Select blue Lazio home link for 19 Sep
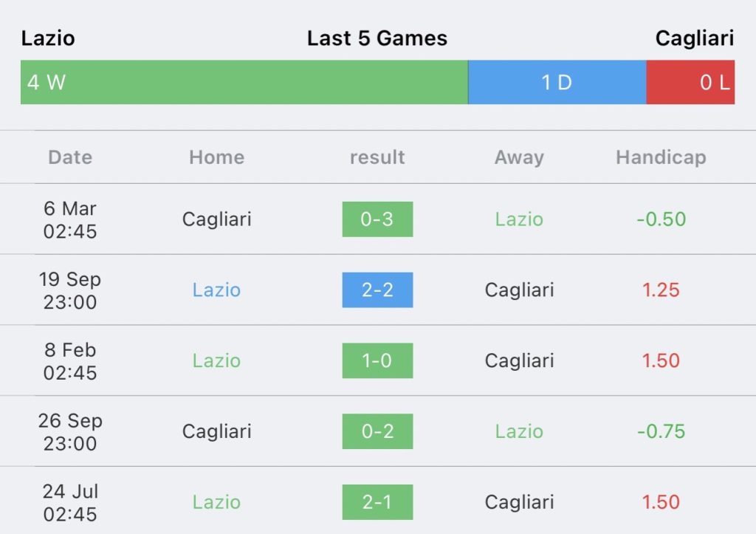 pyautogui.click(x=216, y=290)
